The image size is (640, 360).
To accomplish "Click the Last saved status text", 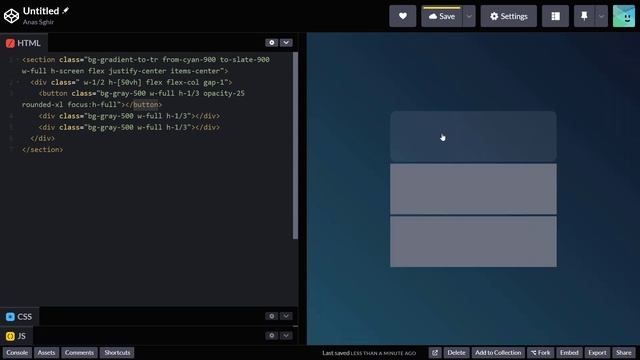I will pos(369,353).
